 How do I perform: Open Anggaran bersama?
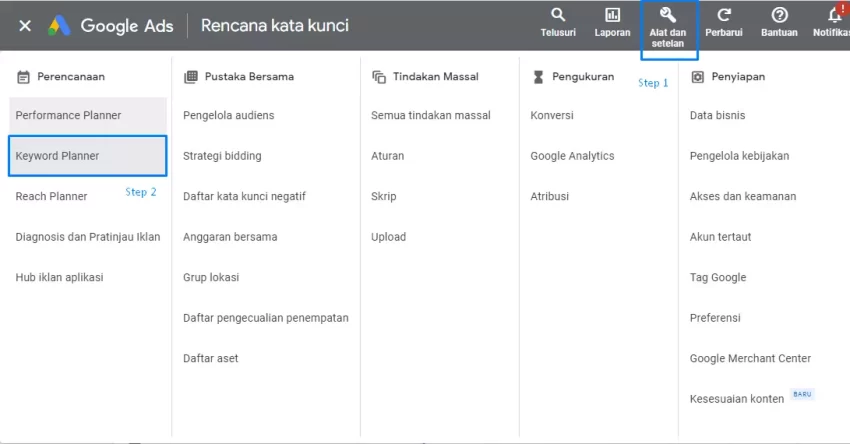coord(230,237)
